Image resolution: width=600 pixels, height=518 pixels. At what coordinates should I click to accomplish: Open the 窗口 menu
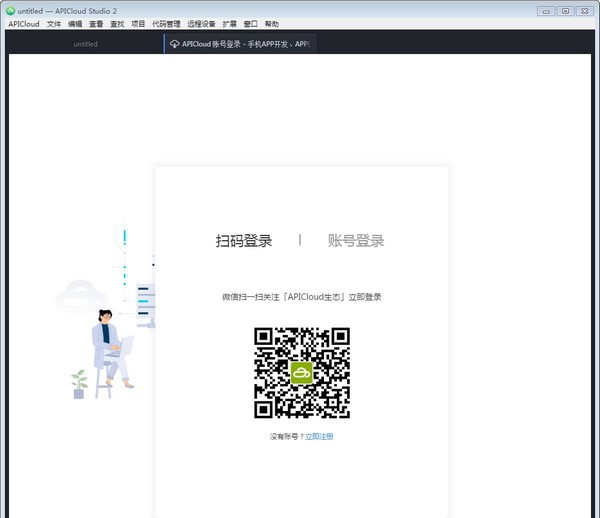251,24
